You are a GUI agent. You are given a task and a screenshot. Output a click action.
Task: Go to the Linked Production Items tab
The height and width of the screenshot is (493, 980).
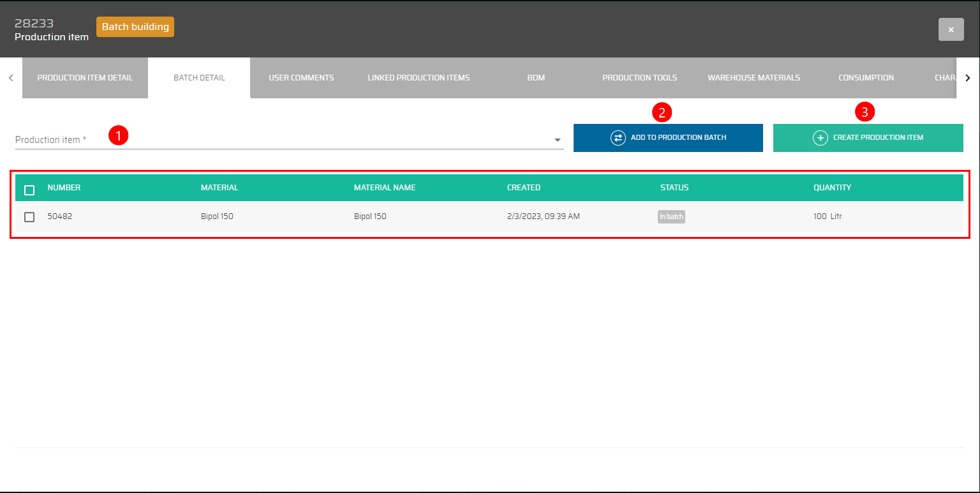click(419, 78)
